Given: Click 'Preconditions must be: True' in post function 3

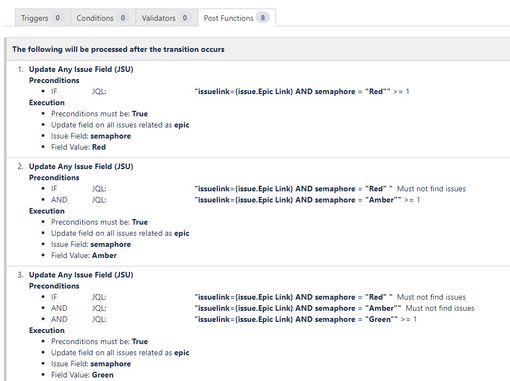Looking at the screenshot, I should [x=99, y=341].
